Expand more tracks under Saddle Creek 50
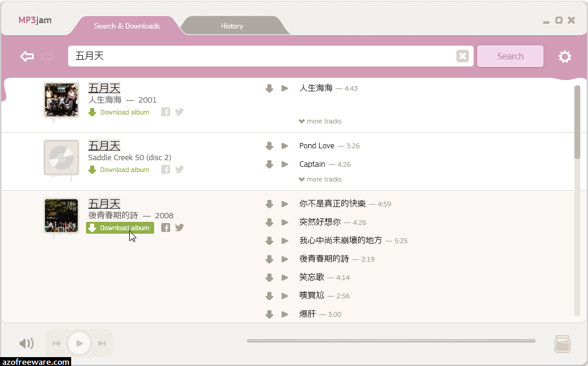The width and height of the screenshot is (588, 366). (x=320, y=179)
